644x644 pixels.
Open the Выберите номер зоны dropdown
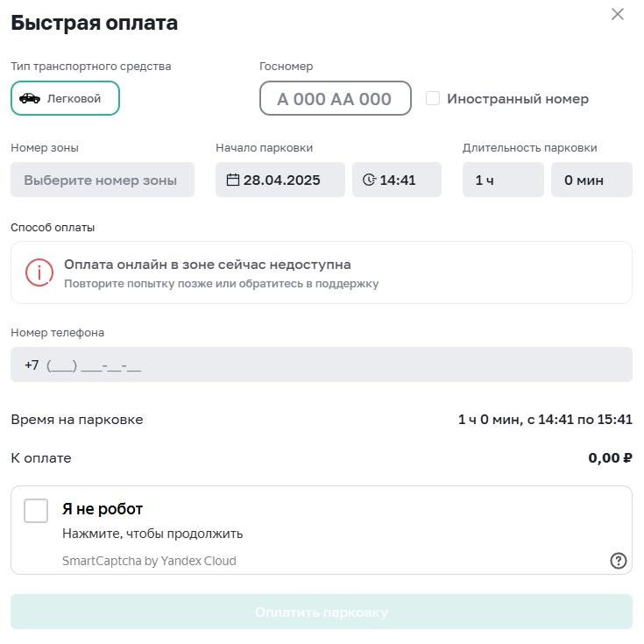click(103, 180)
